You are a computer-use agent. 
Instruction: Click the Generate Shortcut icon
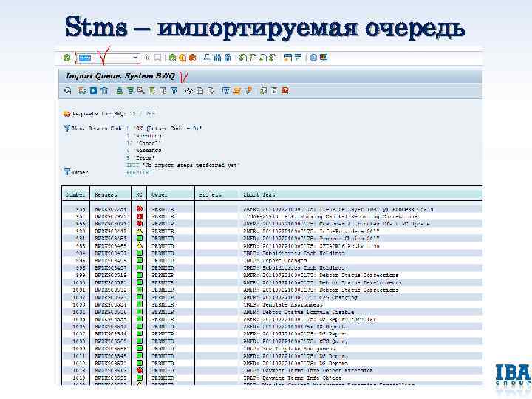pyautogui.click(x=299, y=58)
